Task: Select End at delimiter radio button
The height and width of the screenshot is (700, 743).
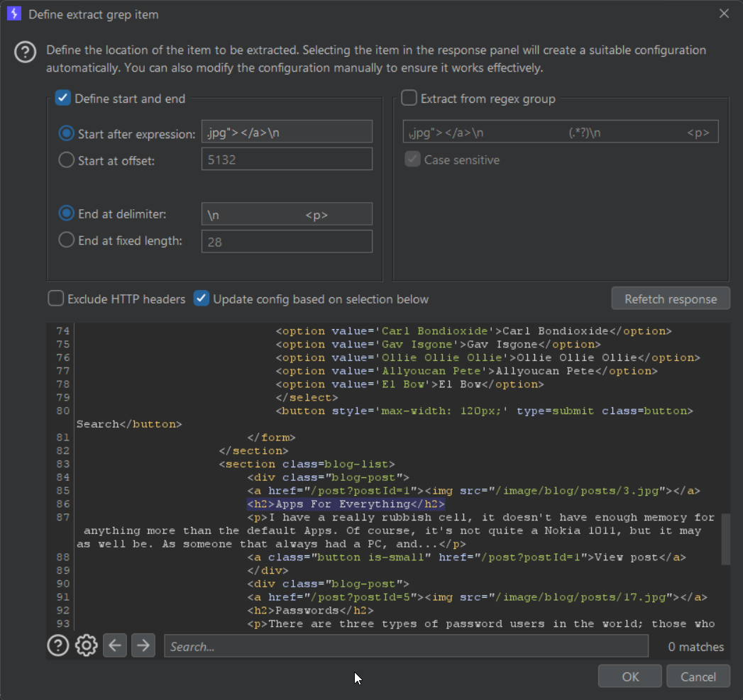Action: (67, 213)
